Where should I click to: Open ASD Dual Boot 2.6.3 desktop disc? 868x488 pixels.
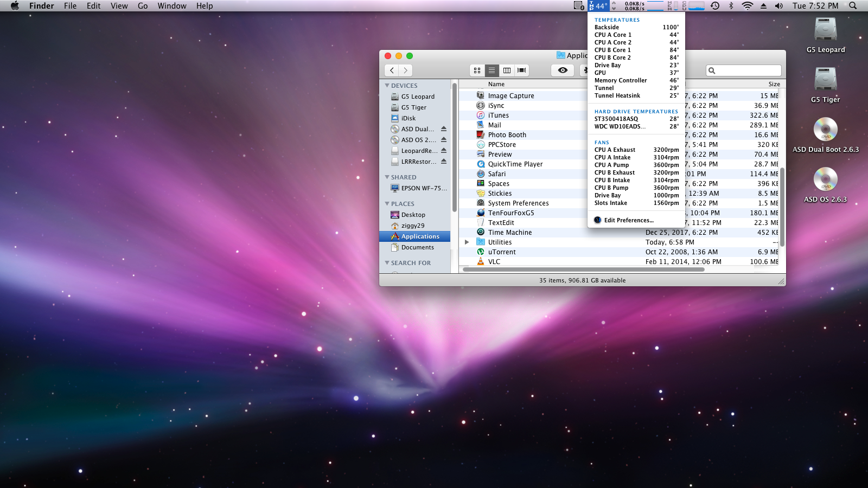(x=826, y=130)
